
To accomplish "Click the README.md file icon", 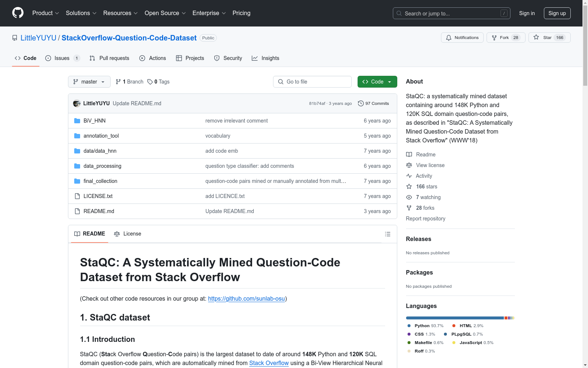I will [77, 211].
